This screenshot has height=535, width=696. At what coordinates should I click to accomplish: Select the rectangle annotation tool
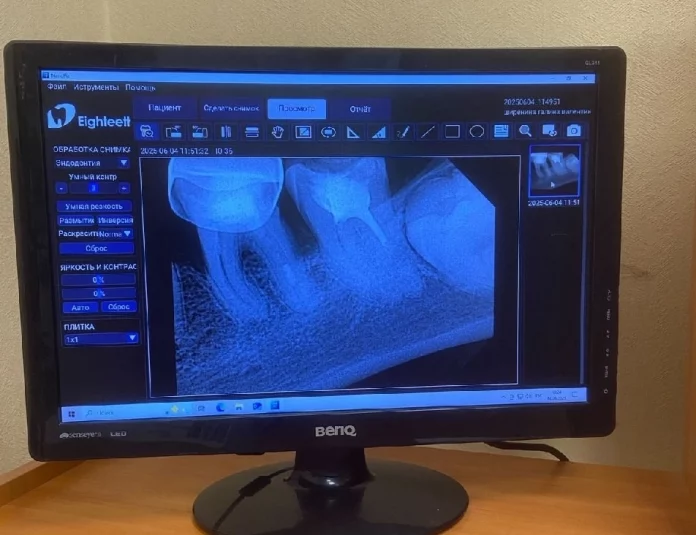452,131
